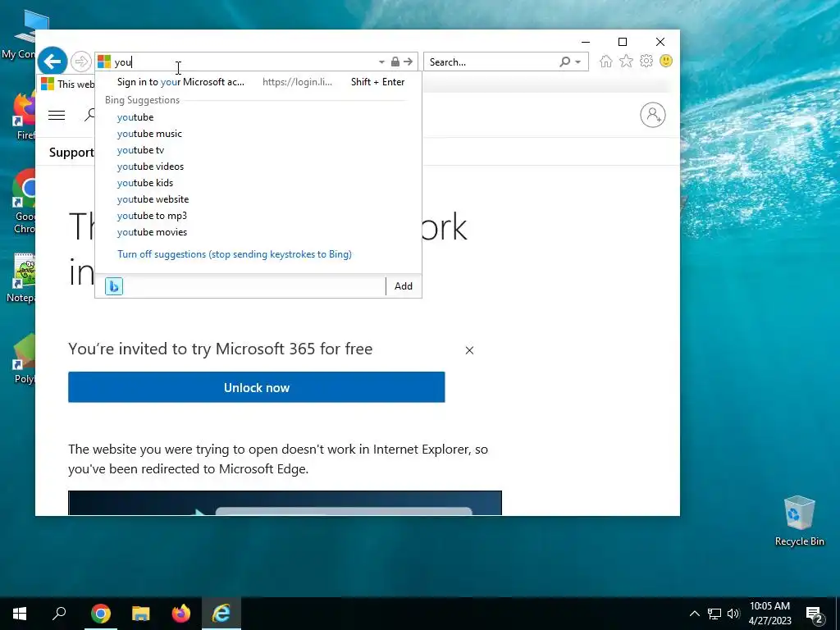This screenshot has width=840, height=630.
Task: Go back using the IE back arrow
Action: (52, 62)
